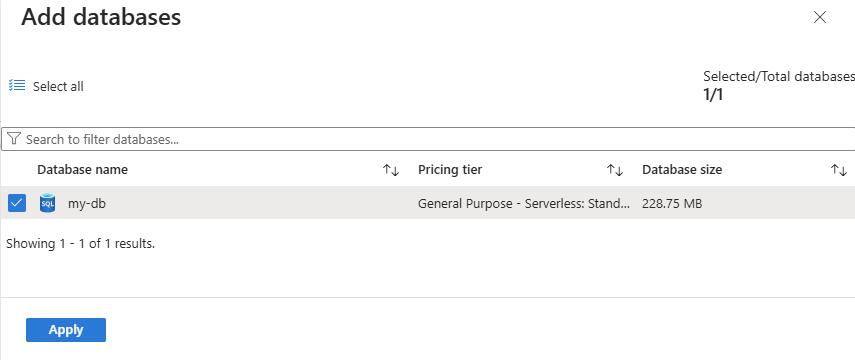Click the funnel filter icon in search box
Viewport: 855px width, 360px height.
click(x=15, y=139)
